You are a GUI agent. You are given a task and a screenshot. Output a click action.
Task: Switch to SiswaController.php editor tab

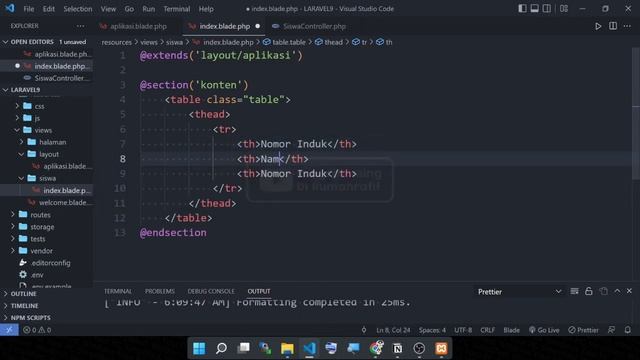[x=314, y=26]
